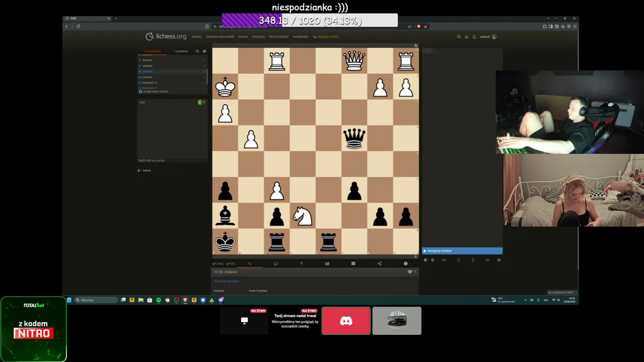The image size is (644, 362).
Task: Open the OGLĄDAJ menu
Action: click(x=258, y=37)
